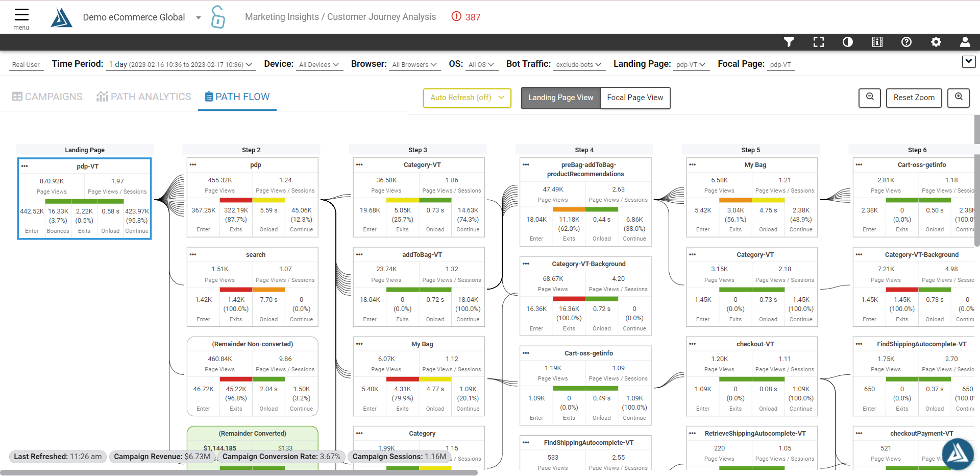Open the settings gear icon

(936, 42)
